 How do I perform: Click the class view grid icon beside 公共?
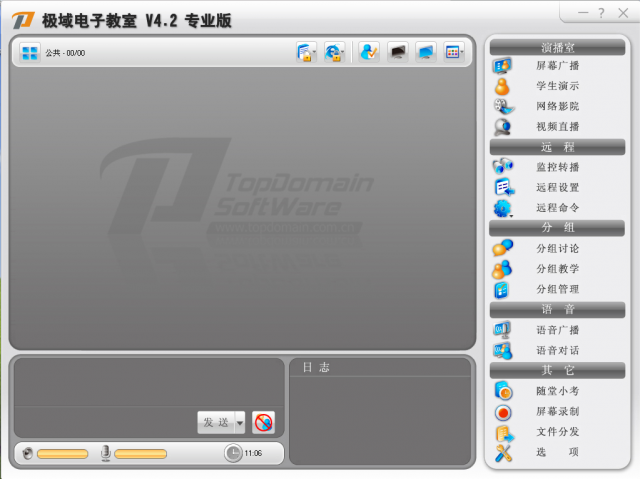tap(30, 53)
